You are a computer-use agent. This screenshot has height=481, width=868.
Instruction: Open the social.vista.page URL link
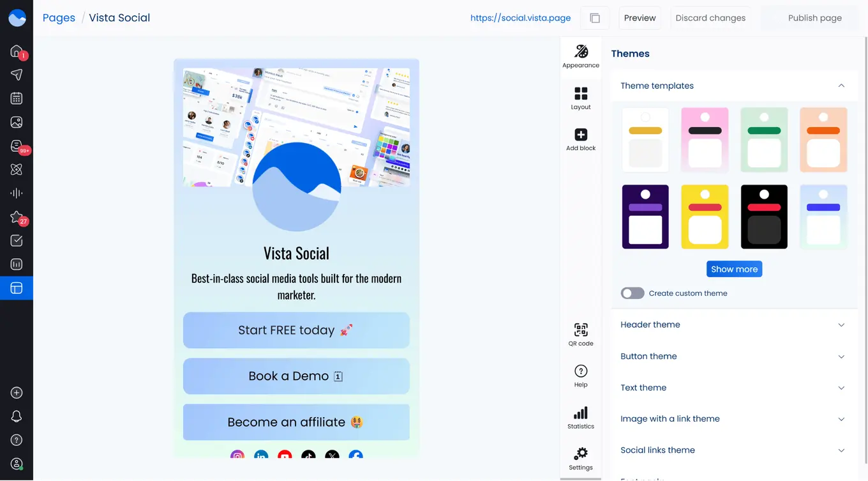(520, 17)
